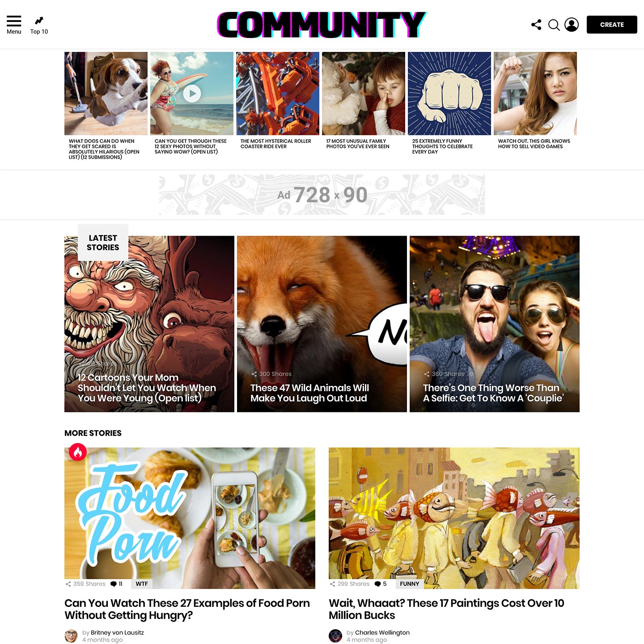Open 'Wait, Whaaat? These 17 Paintings' headline

446,609
